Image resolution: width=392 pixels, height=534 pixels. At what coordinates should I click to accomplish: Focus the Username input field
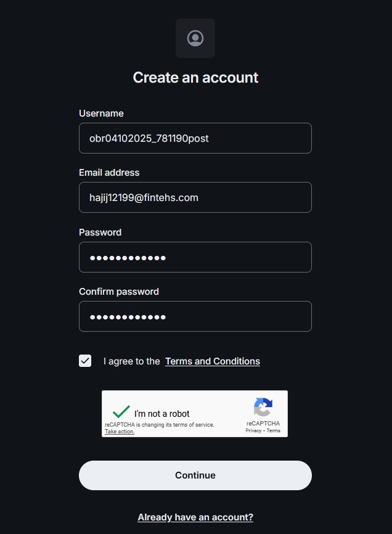pos(195,138)
